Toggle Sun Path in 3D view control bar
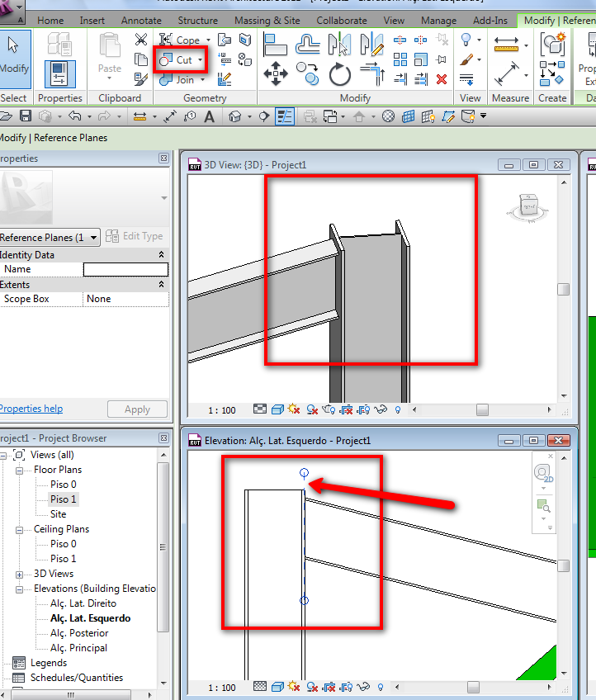 tap(294, 409)
